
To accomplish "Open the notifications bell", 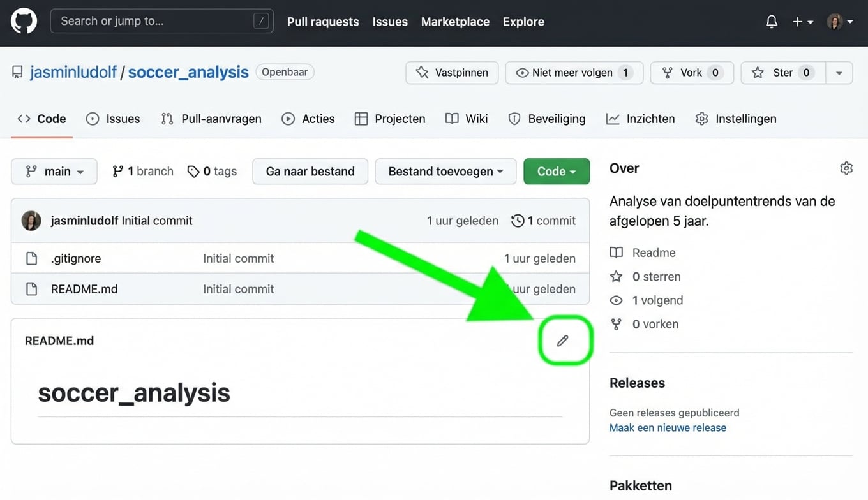I will click(x=772, y=22).
